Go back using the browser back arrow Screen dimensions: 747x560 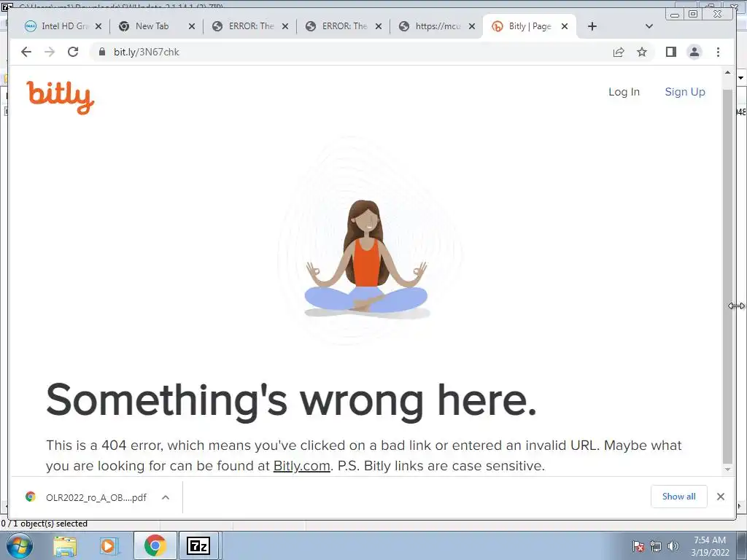pos(26,52)
